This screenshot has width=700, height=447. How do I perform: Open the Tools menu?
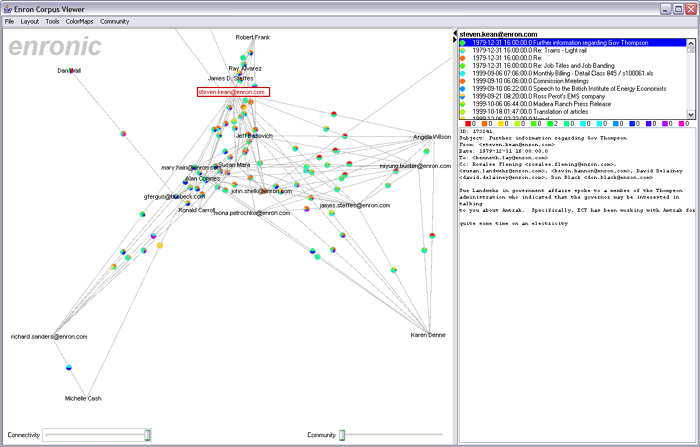(x=52, y=21)
